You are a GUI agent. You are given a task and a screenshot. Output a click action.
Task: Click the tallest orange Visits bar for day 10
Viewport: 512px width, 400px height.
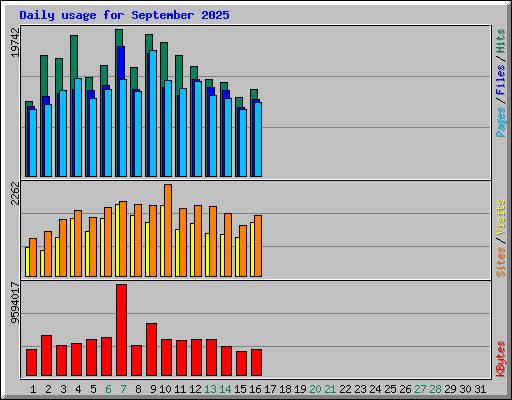pyautogui.click(x=168, y=230)
